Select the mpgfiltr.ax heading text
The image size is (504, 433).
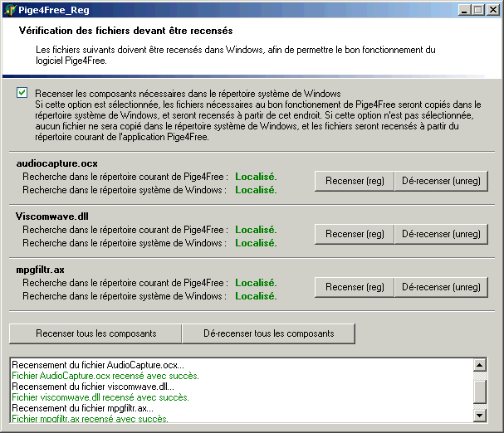click(40, 270)
